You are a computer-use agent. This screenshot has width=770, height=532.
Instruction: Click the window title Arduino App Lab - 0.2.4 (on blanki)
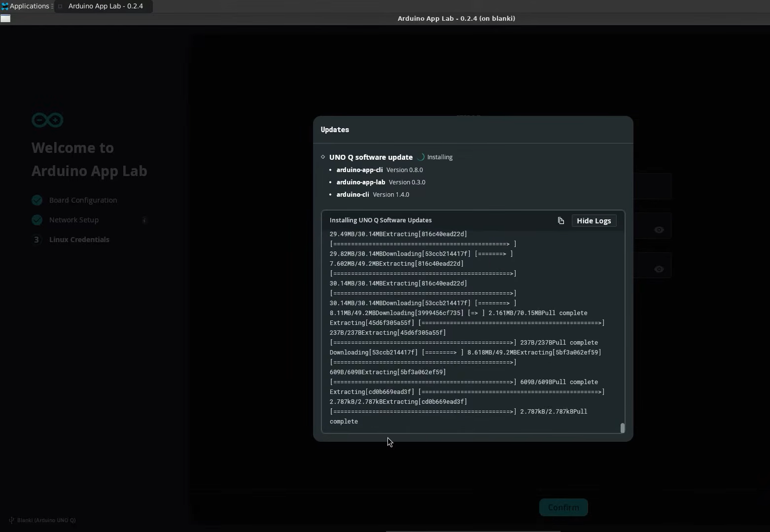pyautogui.click(x=456, y=18)
